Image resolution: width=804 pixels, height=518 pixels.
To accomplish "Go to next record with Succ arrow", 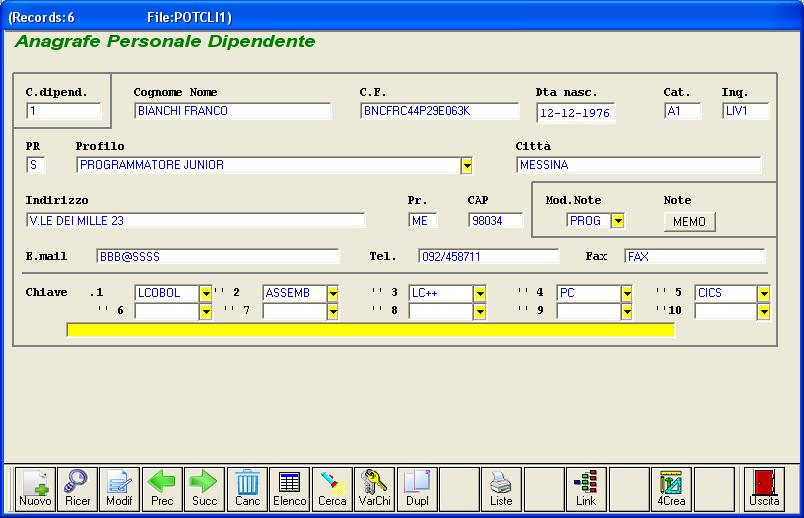I will coord(205,489).
